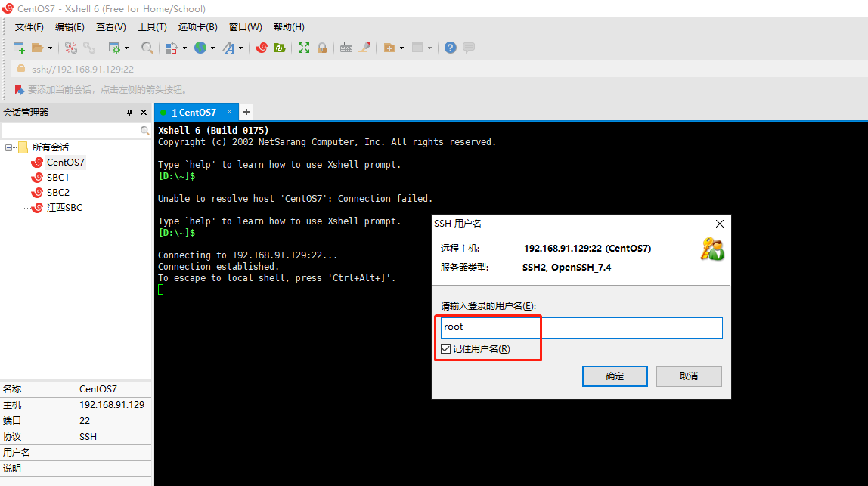This screenshot has width=868, height=486.
Task: Open the 选项卡(B) menu
Action: coord(197,27)
